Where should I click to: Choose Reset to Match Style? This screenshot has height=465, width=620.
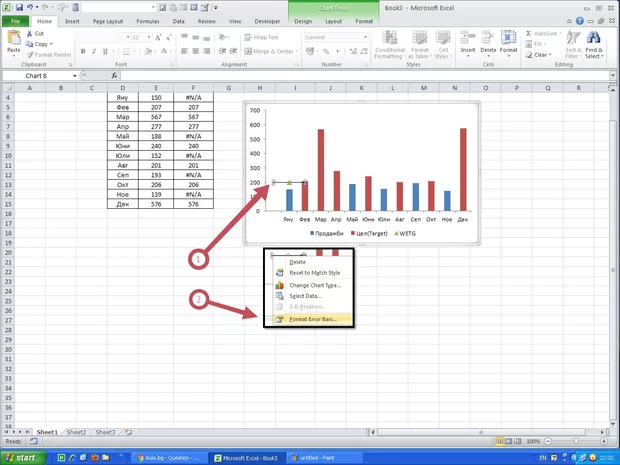(x=314, y=272)
